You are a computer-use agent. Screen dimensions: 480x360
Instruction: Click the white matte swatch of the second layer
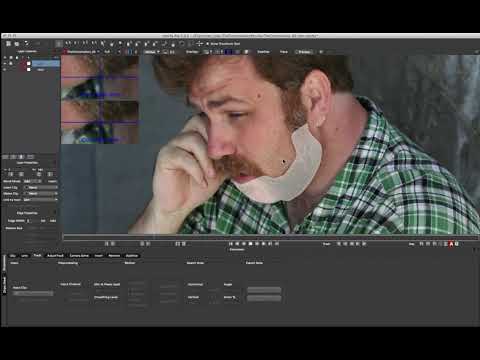pos(29,70)
